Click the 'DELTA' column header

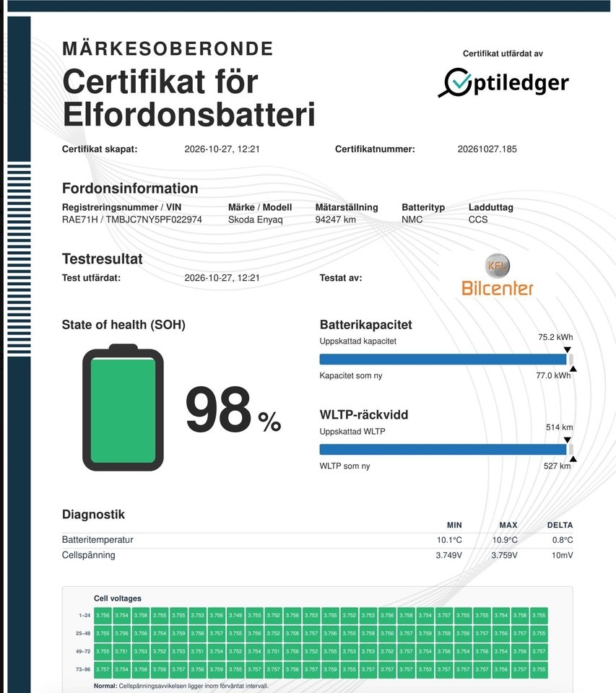pyautogui.click(x=560, y=525)
